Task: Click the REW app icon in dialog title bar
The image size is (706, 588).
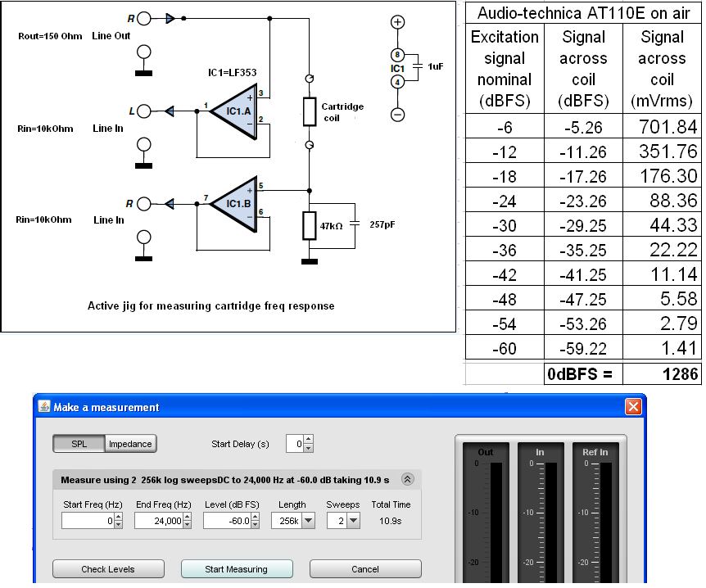Action: 44,406
